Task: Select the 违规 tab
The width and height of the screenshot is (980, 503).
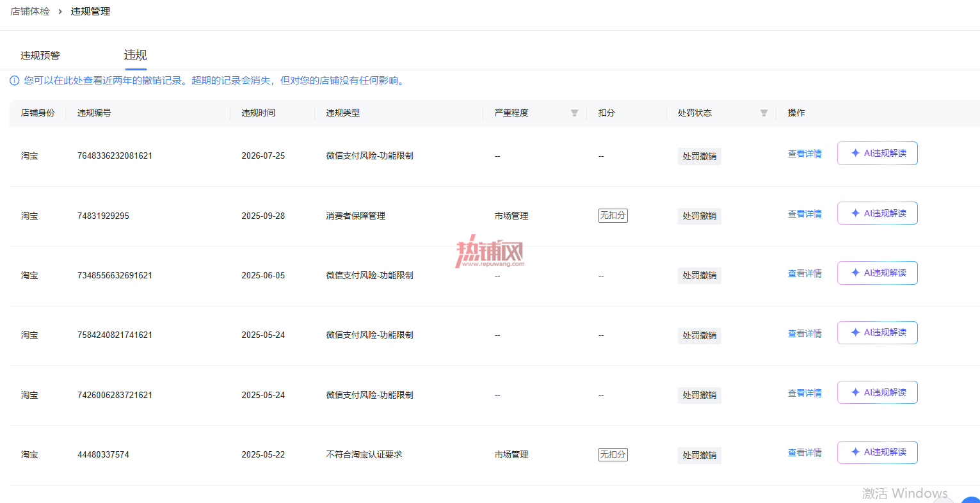Action: [135, 55]
